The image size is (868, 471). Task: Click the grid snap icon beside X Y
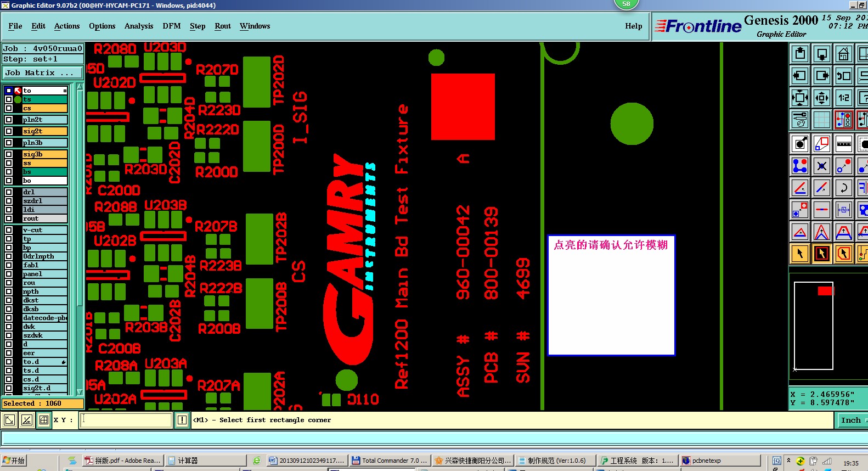[44, 420]
